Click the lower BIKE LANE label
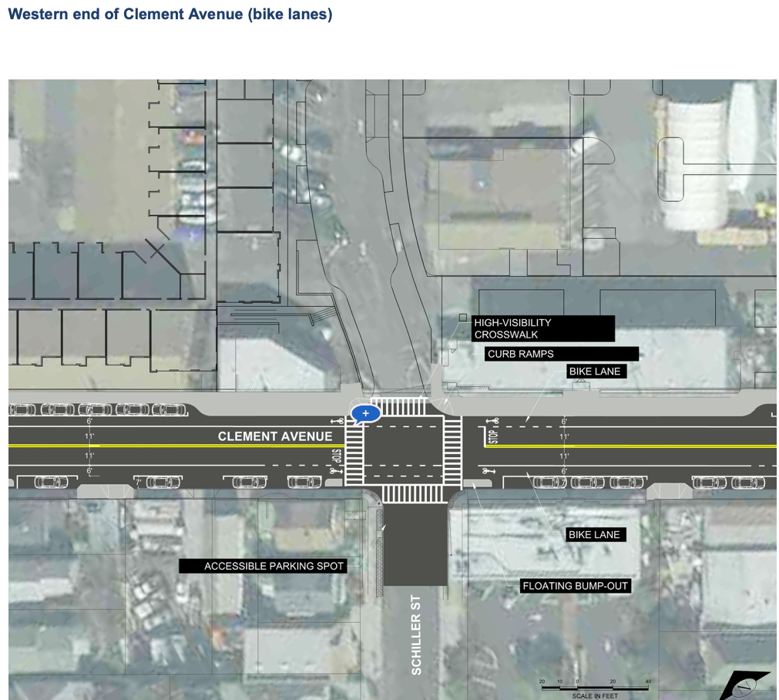The height and width of the screenshot is (700, 779). click(x=593, y=534)
